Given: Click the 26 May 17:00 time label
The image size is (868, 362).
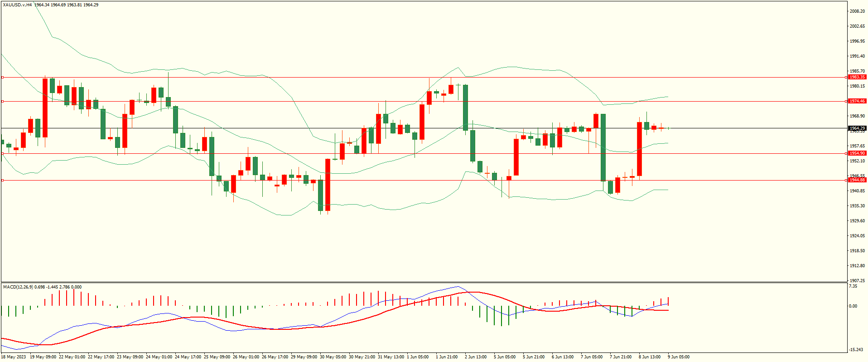Looking at the screenshot, I should point(275,357).
